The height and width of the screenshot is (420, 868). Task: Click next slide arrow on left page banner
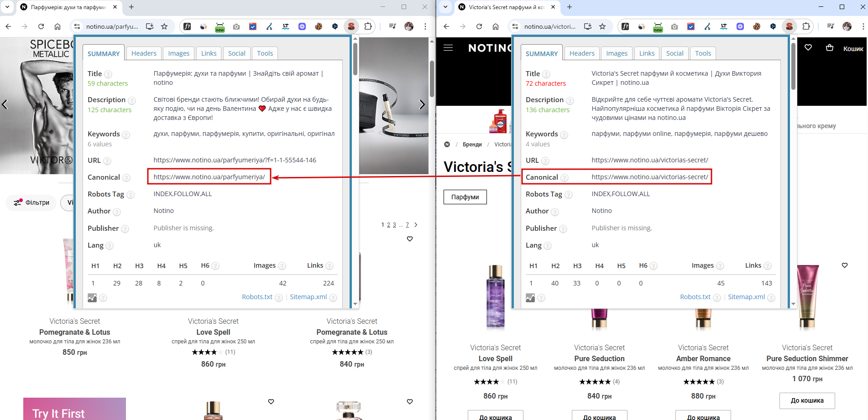pos(422,104)
